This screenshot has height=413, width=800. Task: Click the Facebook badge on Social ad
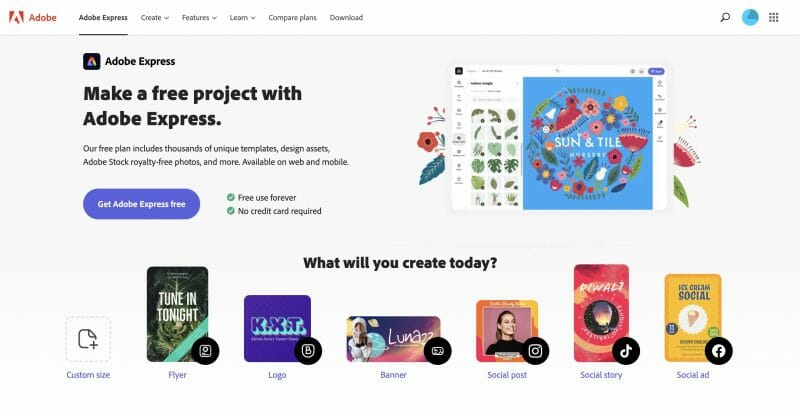[x=718, y=351]
